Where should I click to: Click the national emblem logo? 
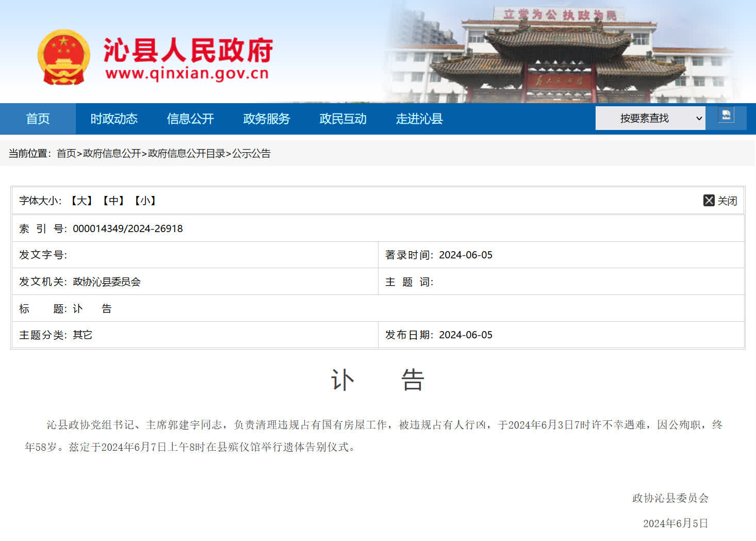pyautogui.click(x=63, y=57)
